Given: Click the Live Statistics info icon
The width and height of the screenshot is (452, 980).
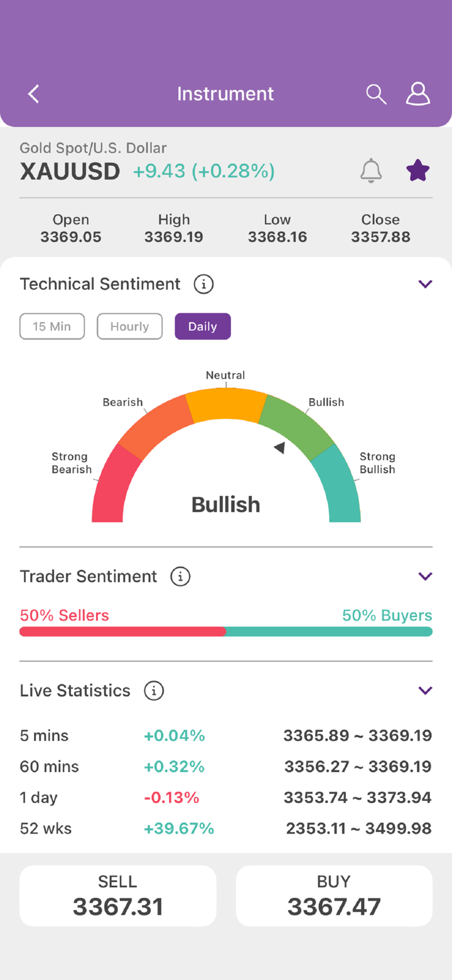Looking at the screenshot, I should coord(154,691).
